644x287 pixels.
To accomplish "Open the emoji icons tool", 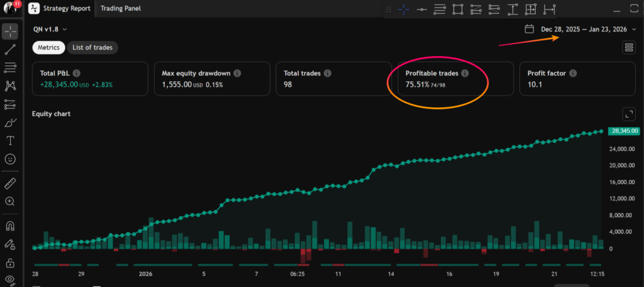I will 10,159.
